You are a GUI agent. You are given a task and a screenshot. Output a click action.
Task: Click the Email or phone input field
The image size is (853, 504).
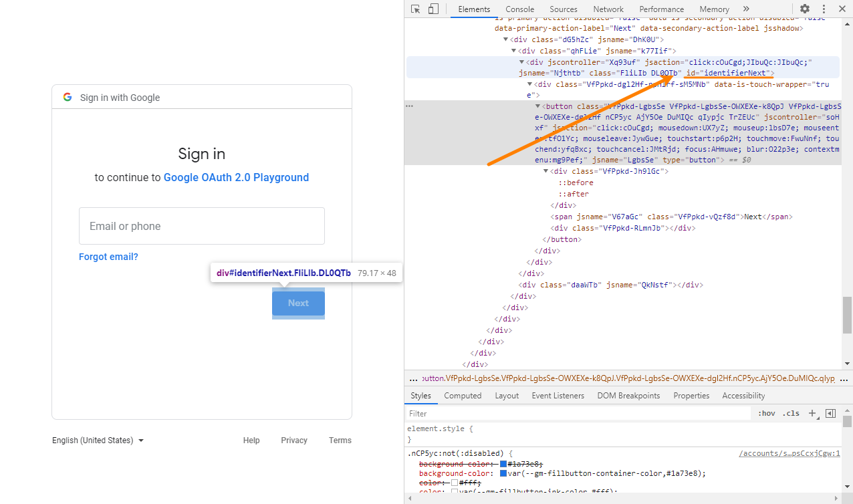(x=201, y=226)
